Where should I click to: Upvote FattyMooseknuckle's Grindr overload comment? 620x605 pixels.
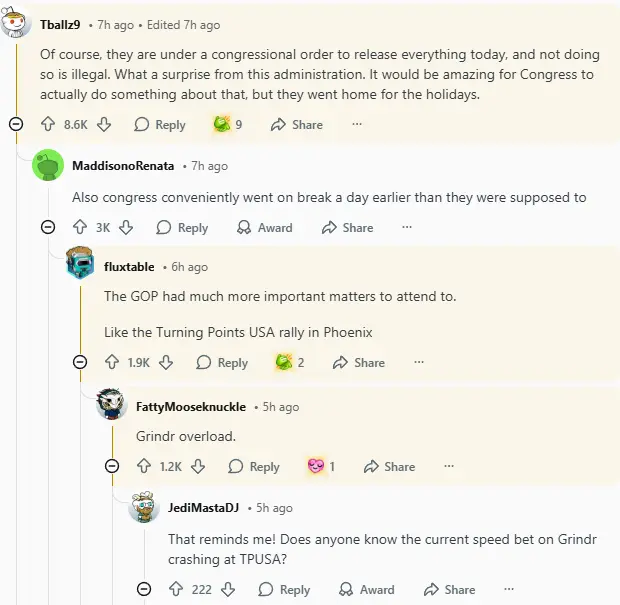144,466
